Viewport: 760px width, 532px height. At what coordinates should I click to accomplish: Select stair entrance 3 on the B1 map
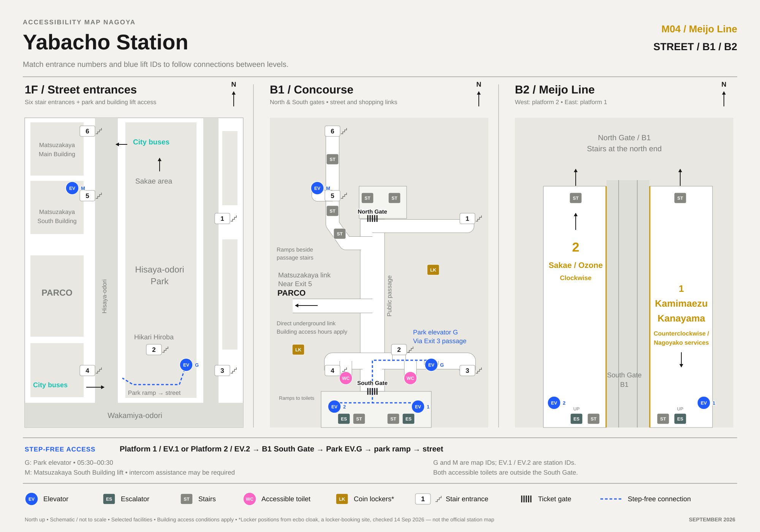pyautogui.click(x=467, y=370)
